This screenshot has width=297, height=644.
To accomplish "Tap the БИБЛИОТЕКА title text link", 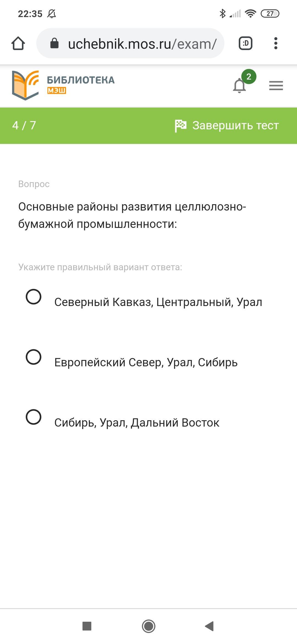I will pyautogui.click(x=81, y=80).
